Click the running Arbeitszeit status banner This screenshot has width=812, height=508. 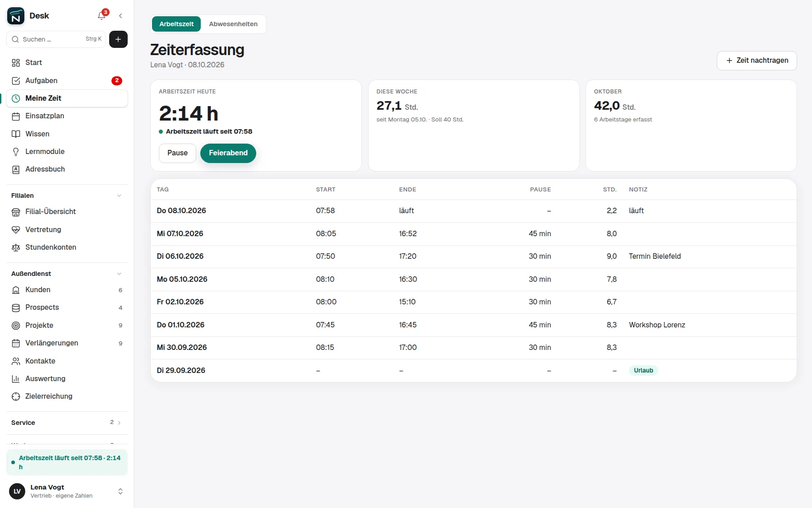[x=67, y=462]
